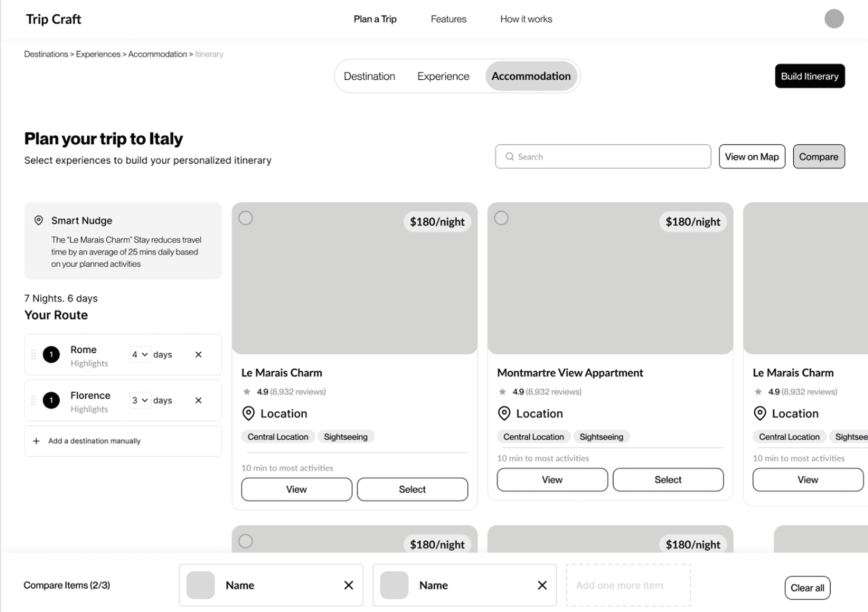Click plus icon to add destination manually
The image size is (868, 612).
pyautogui.click(x=36, y=441)
